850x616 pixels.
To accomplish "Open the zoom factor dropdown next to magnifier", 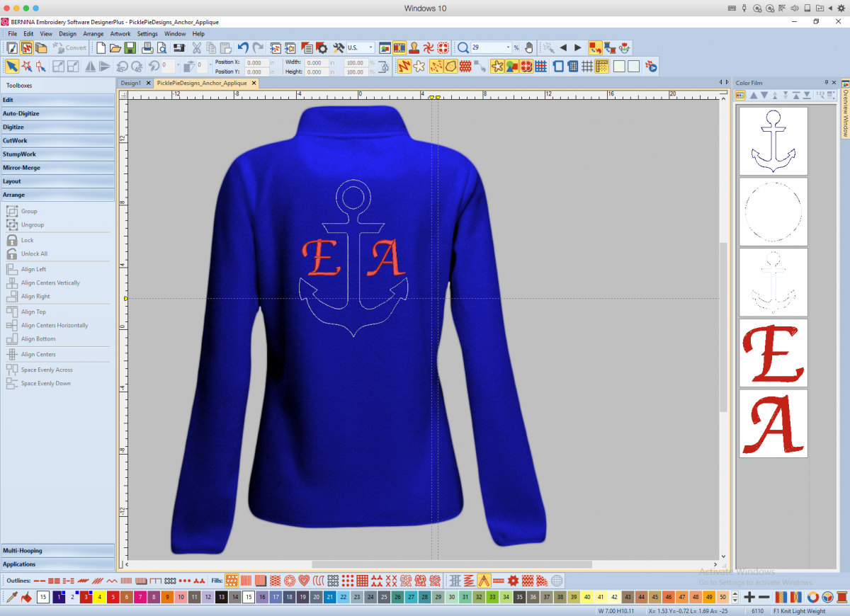I will [508, 47].
